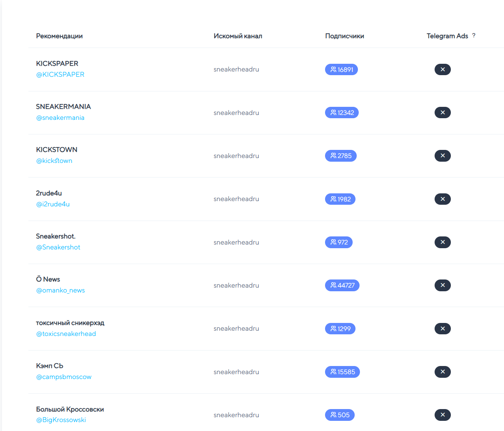This screenshot has width=504, height=431.
Task: Click the X icon in KICKSTOWN row
Action: click(442, 156)
